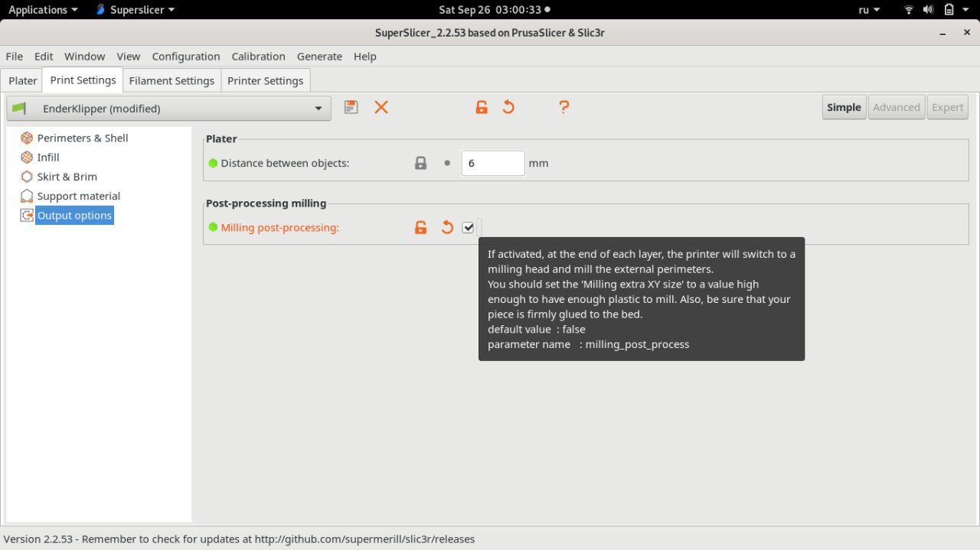
Task: Click the green dot beside Milling post-processing
Action: click(213, 227)
